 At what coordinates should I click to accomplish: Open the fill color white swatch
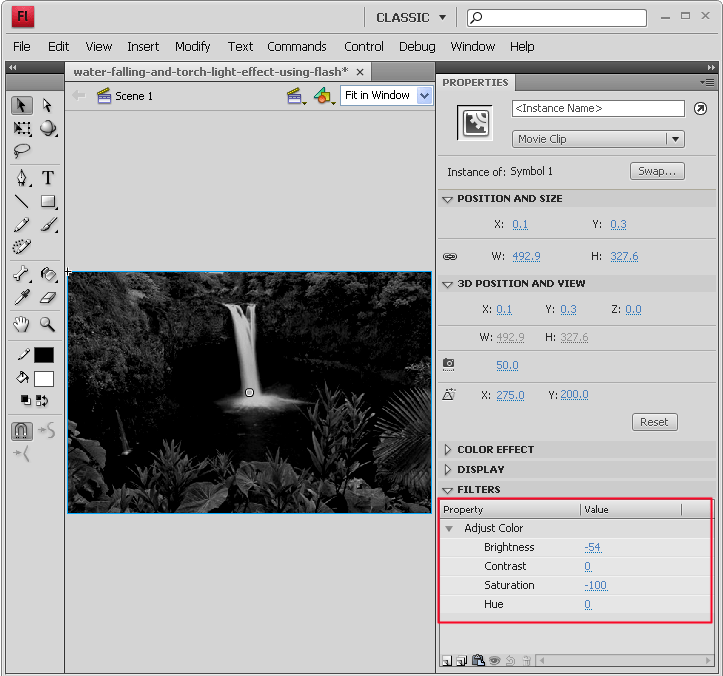tap(44, 379)
